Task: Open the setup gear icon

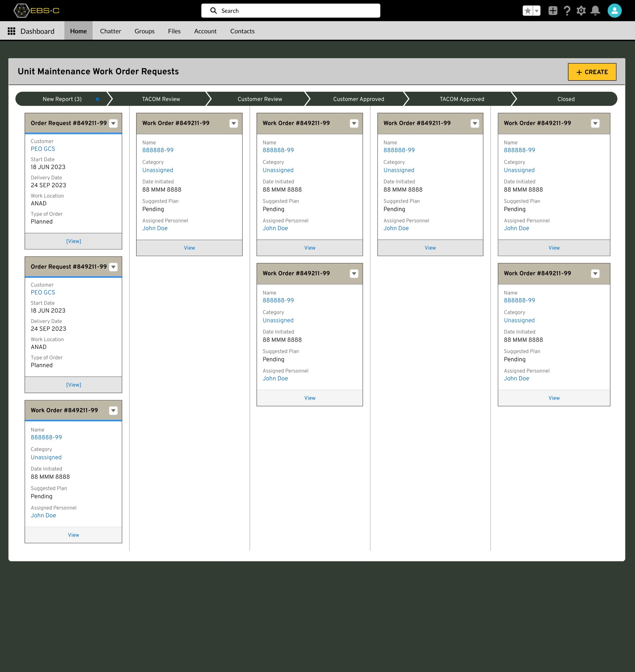Action: pos(581,11)
